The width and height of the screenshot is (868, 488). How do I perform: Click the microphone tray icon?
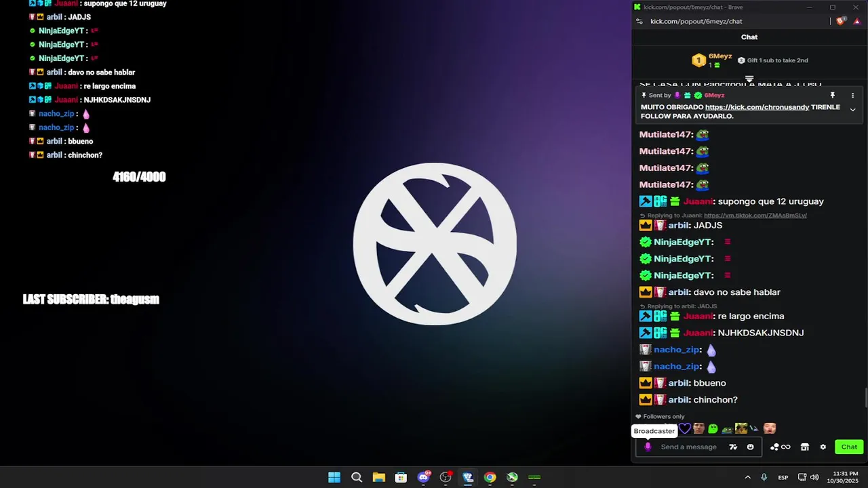point(764,477)
